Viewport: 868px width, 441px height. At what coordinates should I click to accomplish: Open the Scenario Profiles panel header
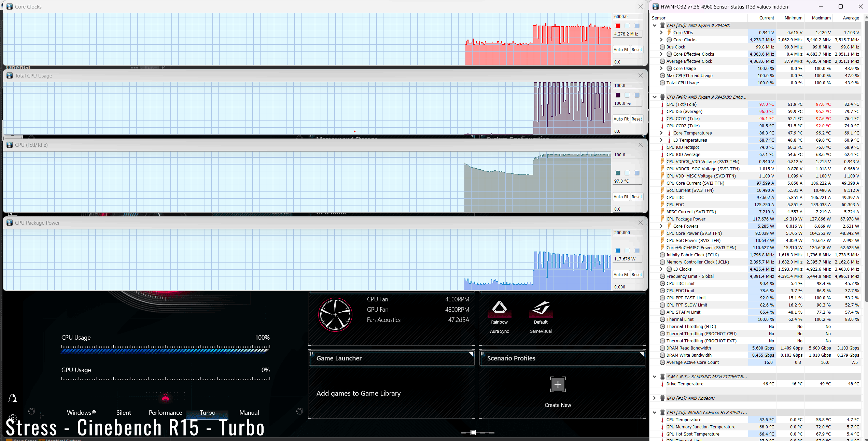point(562,358)
